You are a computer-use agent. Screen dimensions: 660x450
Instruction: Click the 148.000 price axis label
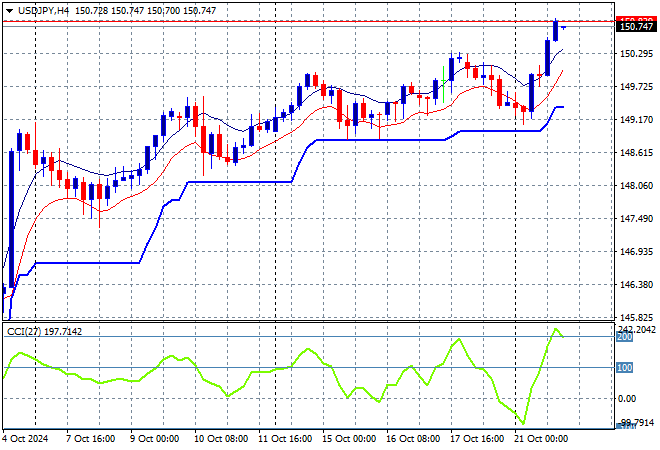tap(637, 186)
